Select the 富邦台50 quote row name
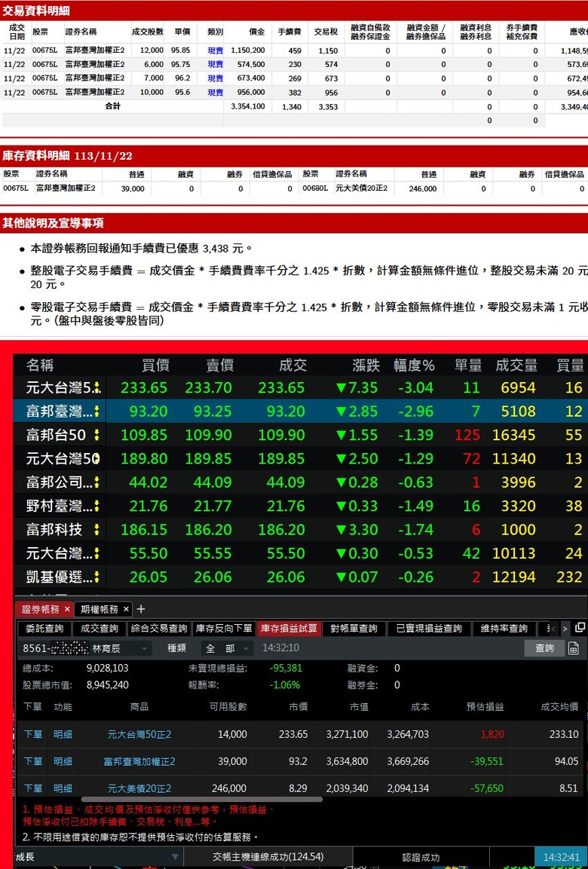588x869 pixels. (x=56, y=435)
